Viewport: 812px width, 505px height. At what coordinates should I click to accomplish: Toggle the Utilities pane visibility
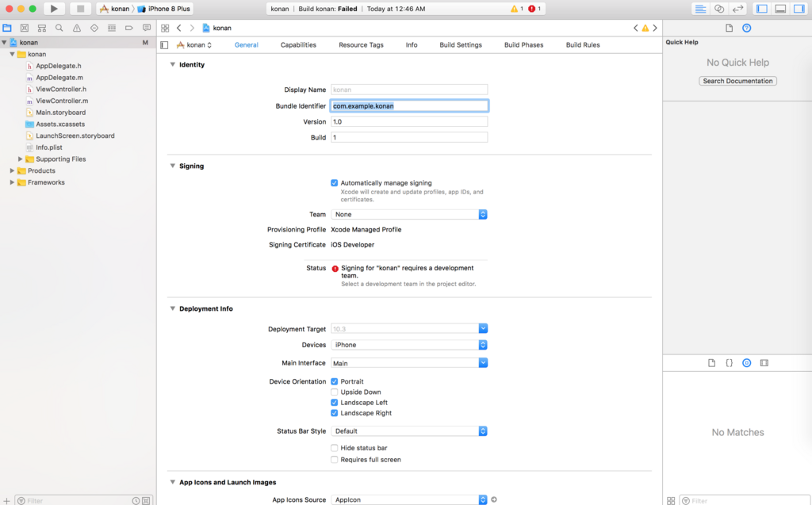pos(799,9)
